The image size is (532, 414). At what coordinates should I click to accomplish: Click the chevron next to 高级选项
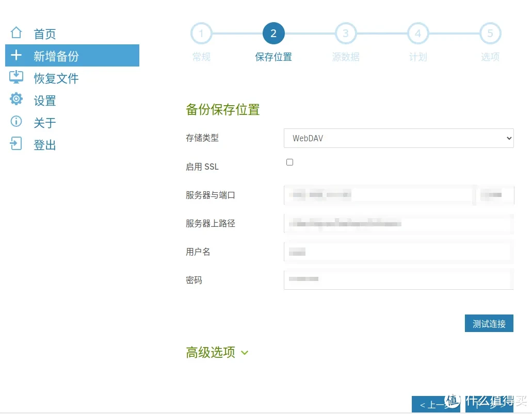pyautogui.click(x=245, y=353)
